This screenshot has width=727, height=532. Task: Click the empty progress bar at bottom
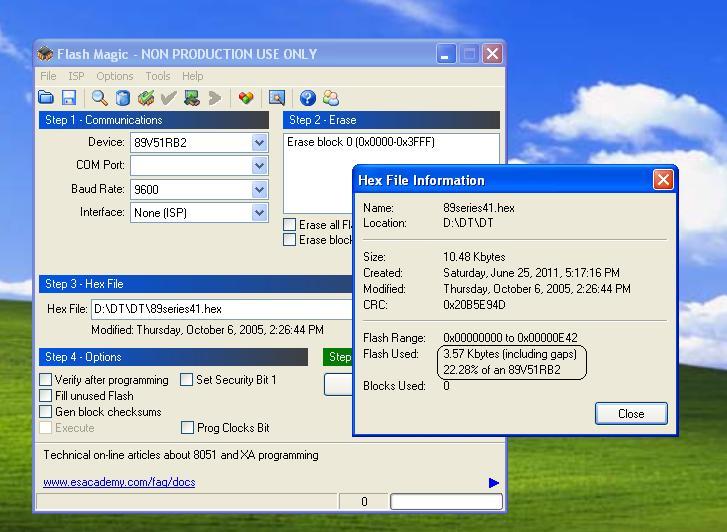pyautogui.click(x=446, y=501)
